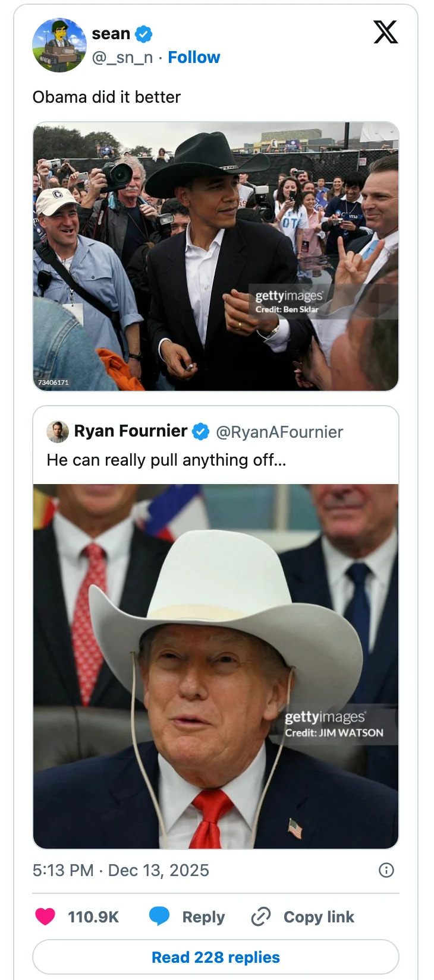Viewport: 434px width, 980px height.
Task: Click the Copy link label
Action: [x=319, y=916]
